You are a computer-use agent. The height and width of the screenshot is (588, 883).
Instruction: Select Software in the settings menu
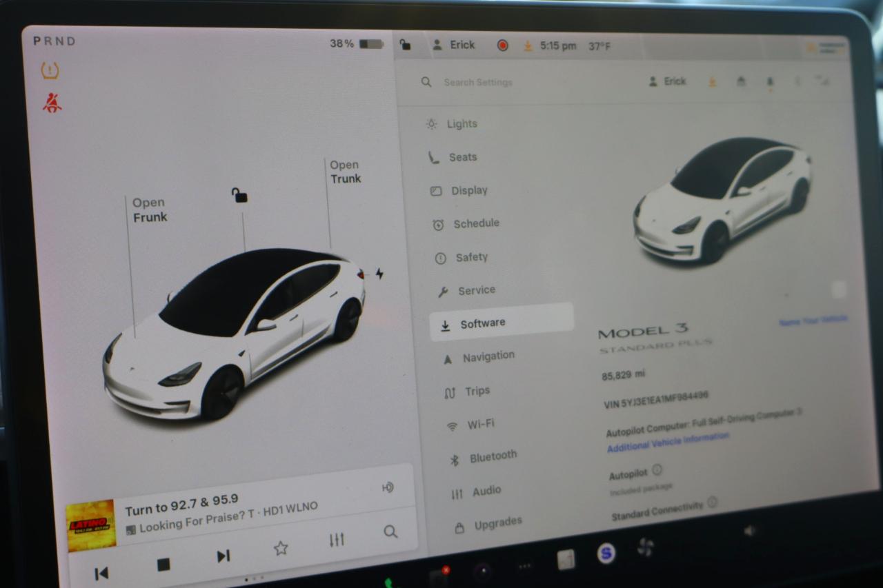click(483, 322)
